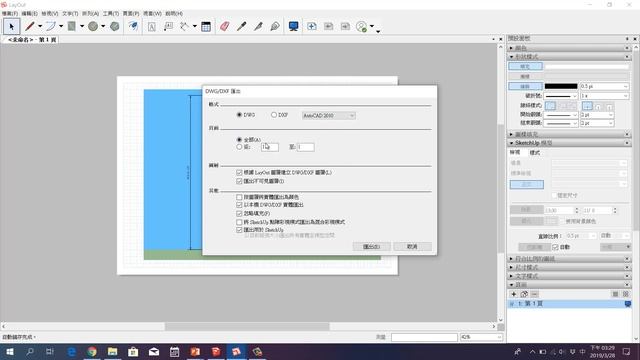Pick the Style eyedropper tool
640x360 pixels.
point(242,27)
